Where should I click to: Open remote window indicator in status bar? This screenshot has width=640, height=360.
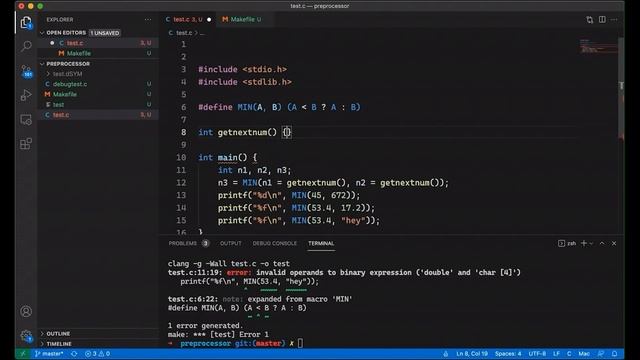coord(23,354)
